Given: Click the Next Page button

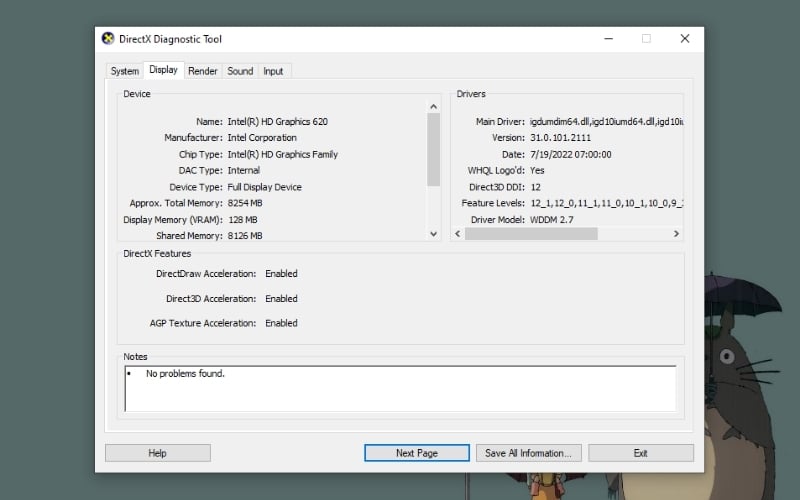Looking at the screenshot, I should click(417, 453).
